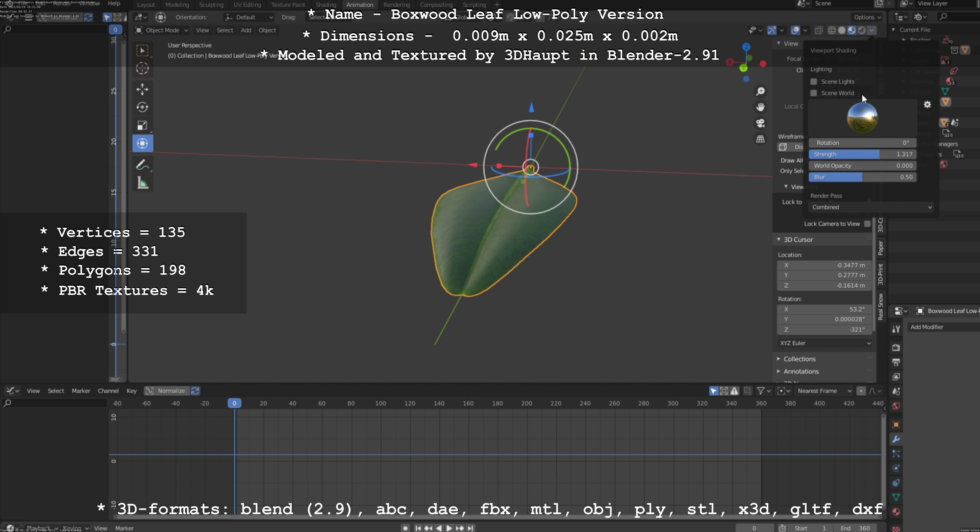Adjust the Blur slider

(862, 177)
